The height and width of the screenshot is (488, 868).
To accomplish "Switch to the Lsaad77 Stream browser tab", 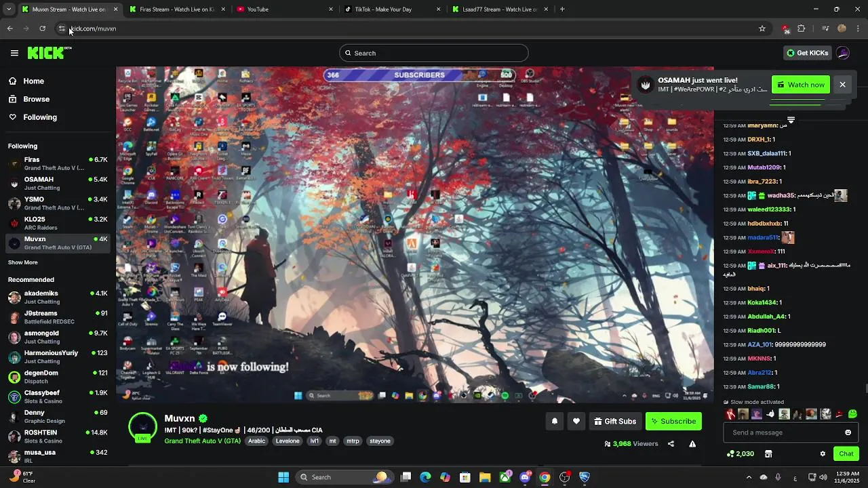I will pos(500,9).
